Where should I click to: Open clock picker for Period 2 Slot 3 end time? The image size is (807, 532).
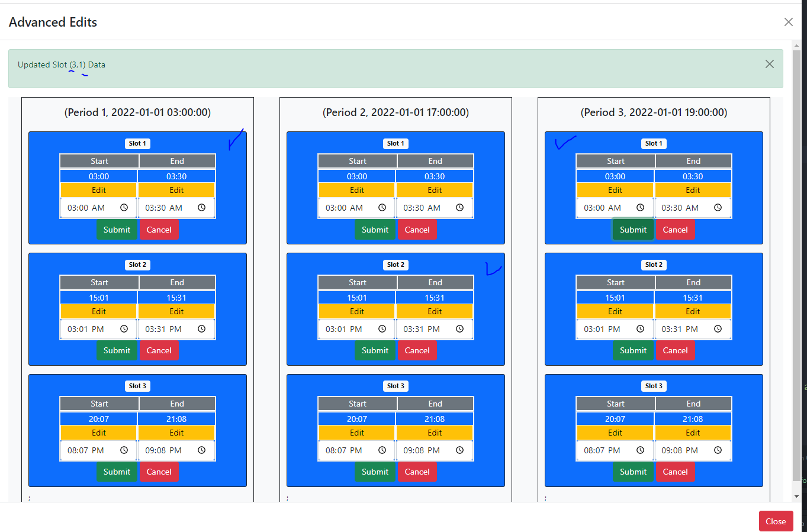coord(459,450)
